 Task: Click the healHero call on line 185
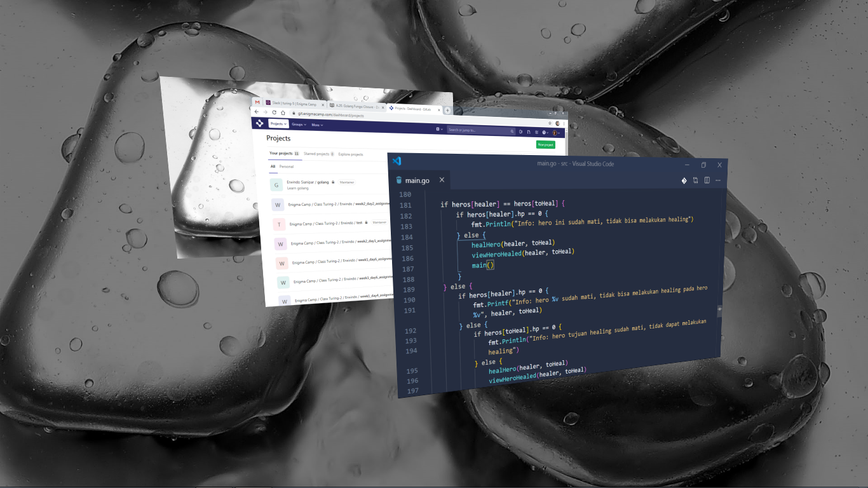513,243
